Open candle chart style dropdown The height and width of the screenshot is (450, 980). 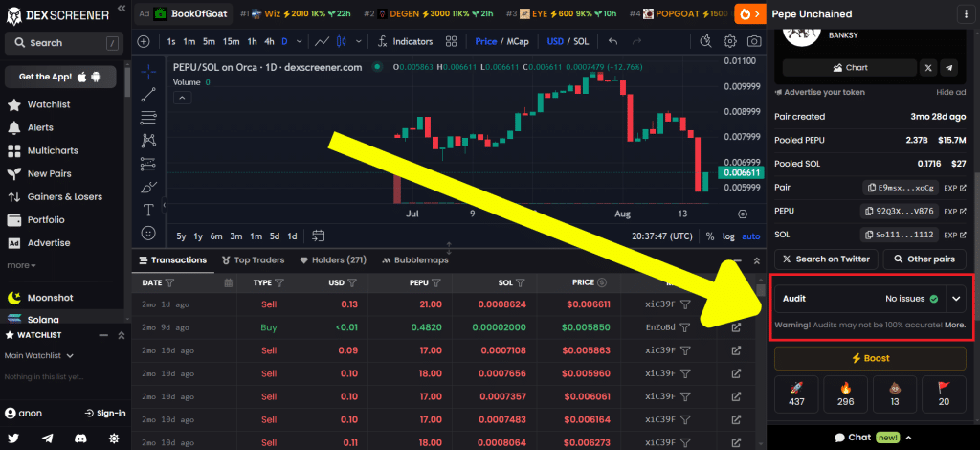(x=359, y=42)
